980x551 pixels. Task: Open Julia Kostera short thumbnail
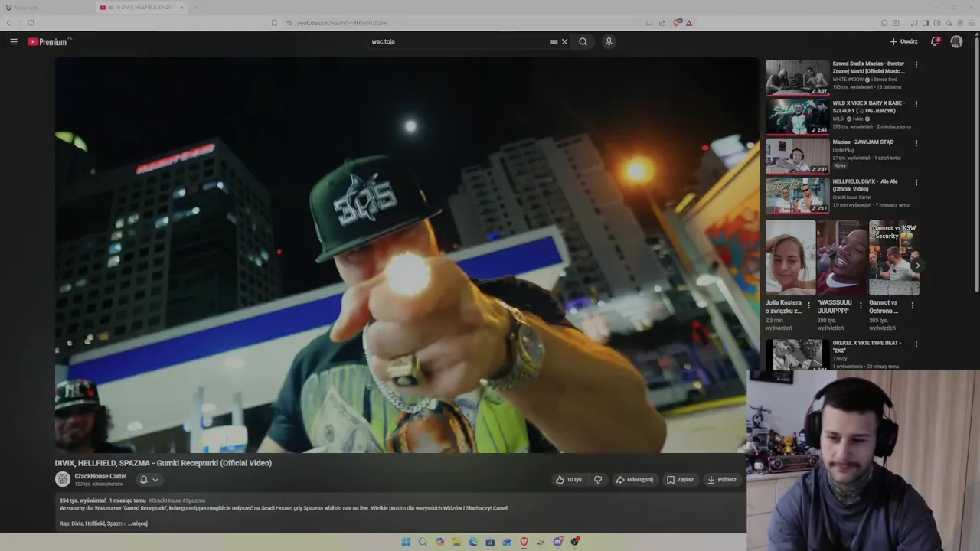[790, 257]
